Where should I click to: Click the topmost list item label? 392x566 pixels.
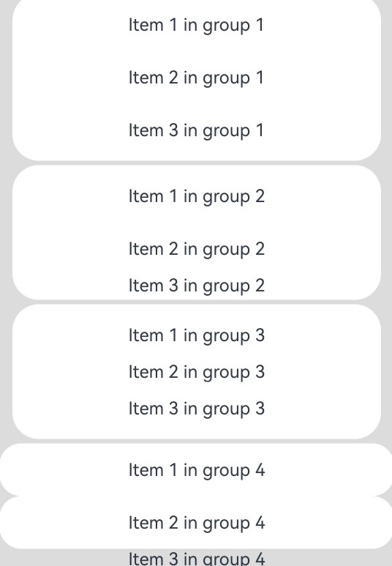[196, 26]
